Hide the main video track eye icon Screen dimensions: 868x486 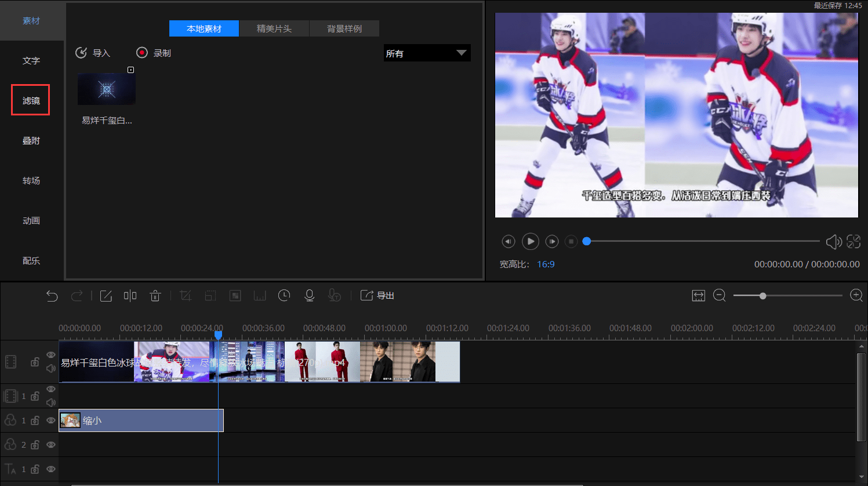[51, 355]
